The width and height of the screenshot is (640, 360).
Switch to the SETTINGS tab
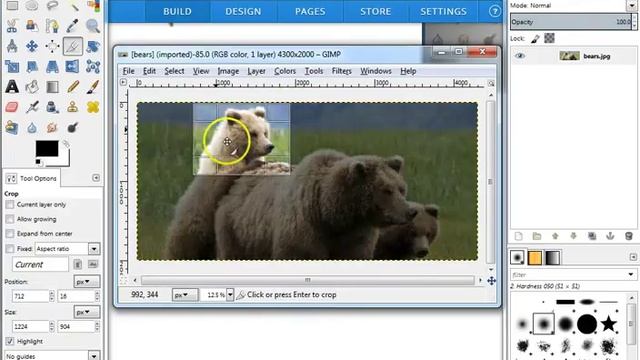pyautogui.click(x=443, y=11)
